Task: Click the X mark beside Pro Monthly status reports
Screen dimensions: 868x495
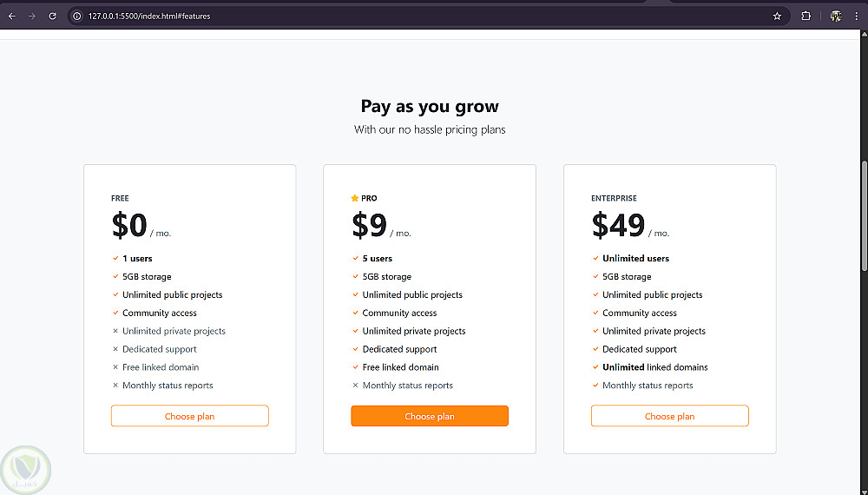Action: 355,386
